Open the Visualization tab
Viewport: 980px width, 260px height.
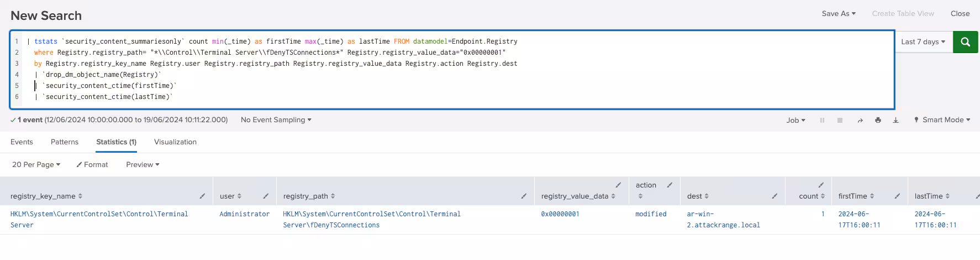pyautogui.click(x=175, y=142)
